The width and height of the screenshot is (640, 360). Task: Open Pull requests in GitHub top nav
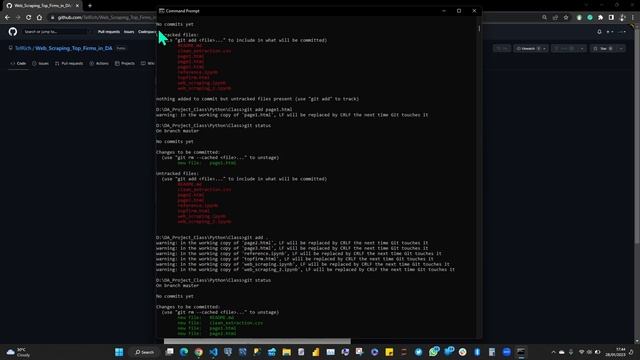tap(109, 31)
